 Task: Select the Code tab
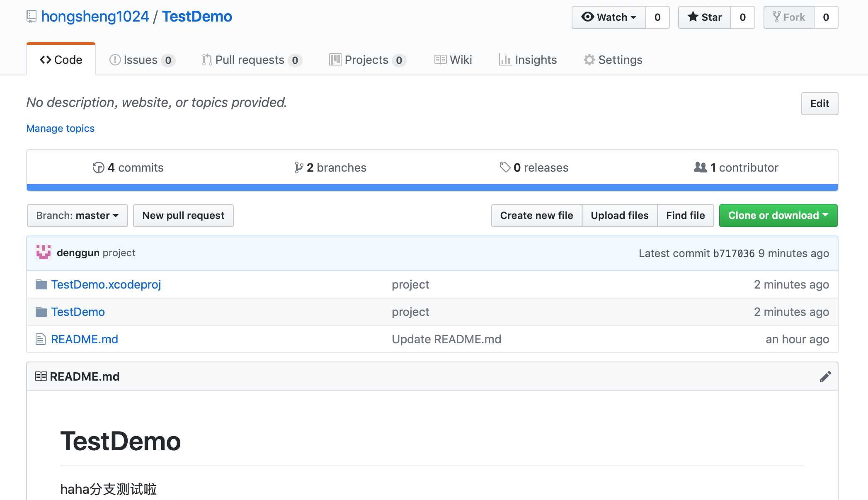61,59
